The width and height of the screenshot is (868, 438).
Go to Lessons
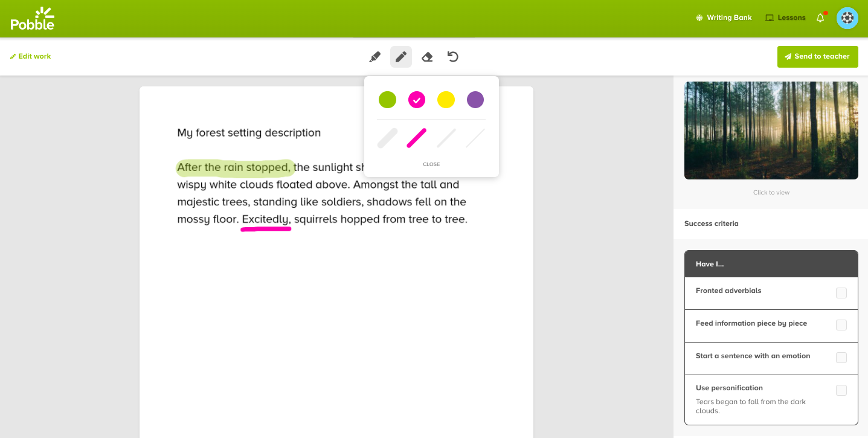791,18
